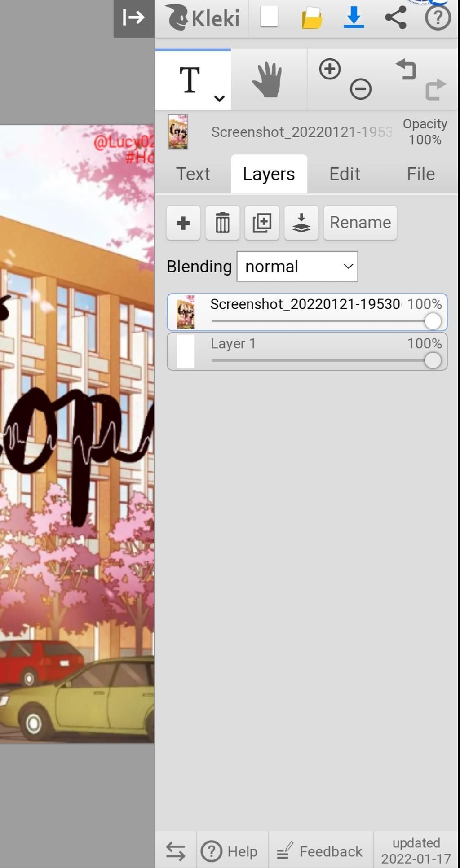Select the Hand pan tool

pyautogui.click(x=268, y=80)
